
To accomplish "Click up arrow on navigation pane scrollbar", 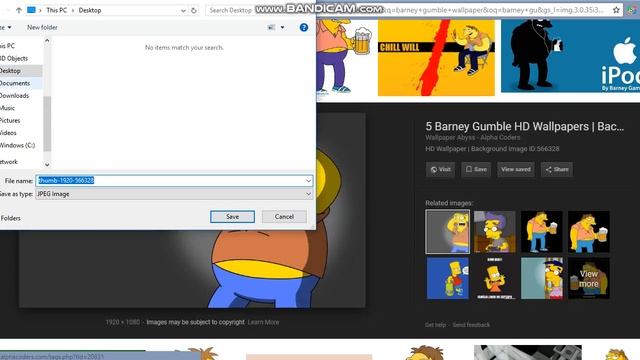I will click(x=47, y=41).
